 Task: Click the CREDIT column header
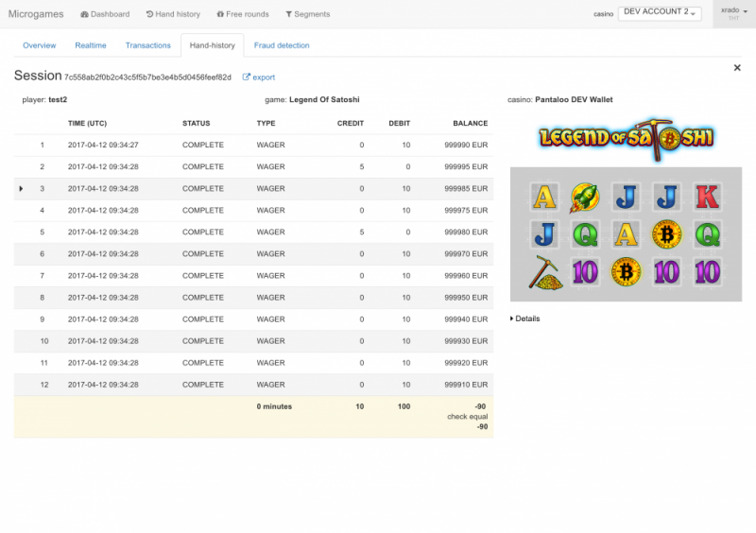350,123
